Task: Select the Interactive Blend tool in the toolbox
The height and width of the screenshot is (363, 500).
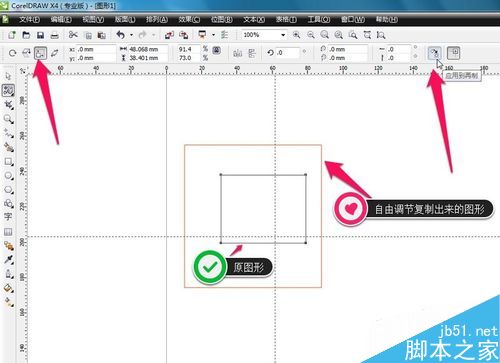Action: pyautogui.click(x=8, y=246)
